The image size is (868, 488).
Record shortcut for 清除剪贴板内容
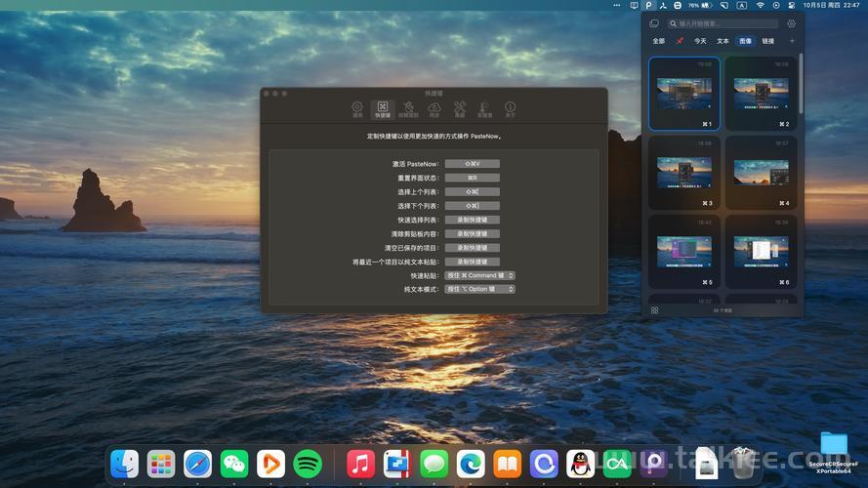pyautogui.click(x=472, y=234)
